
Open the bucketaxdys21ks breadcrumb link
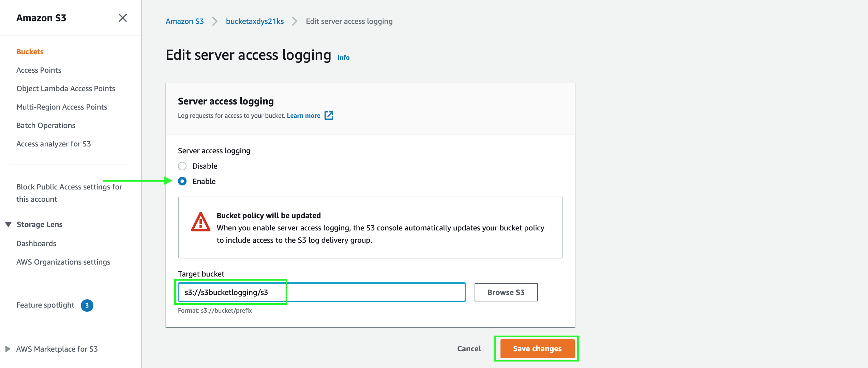click(x=254, y=21)
